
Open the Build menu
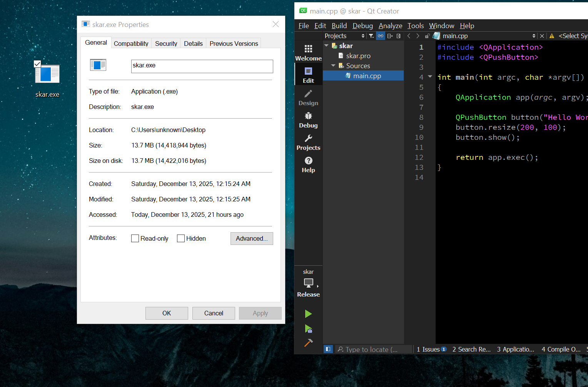[x=339, y=26]
